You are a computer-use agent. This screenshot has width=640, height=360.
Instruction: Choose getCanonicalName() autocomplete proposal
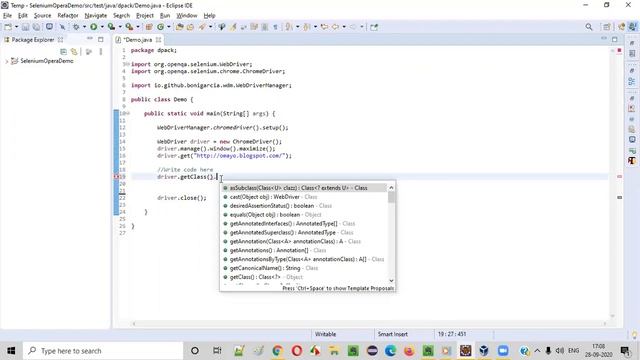[x=304, y=268]
